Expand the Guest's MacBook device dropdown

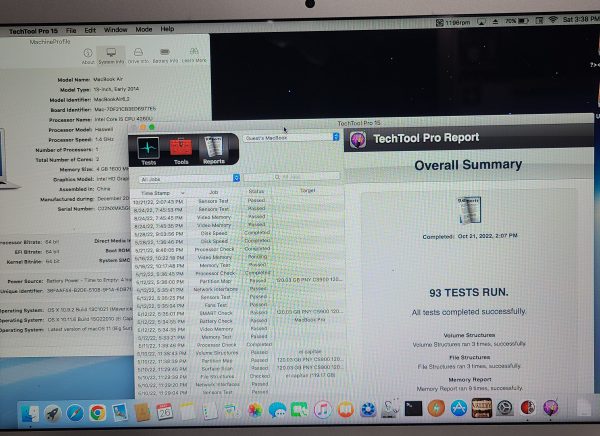[290, 137]
